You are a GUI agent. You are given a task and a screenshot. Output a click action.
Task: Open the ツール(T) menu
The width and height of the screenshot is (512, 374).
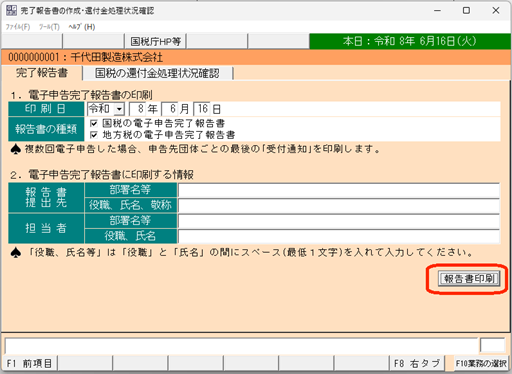(49, 27)
